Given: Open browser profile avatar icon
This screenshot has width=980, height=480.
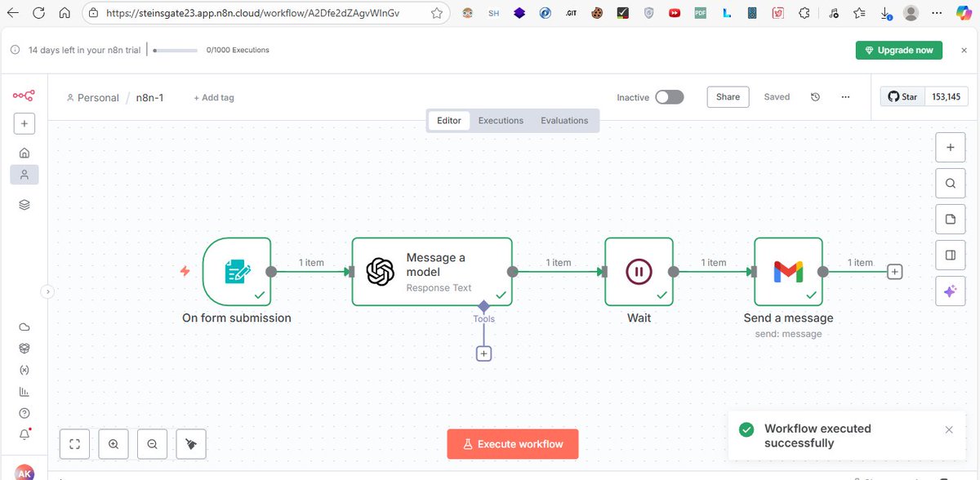Looking at the screenshot, I should [x=911, y=13].
